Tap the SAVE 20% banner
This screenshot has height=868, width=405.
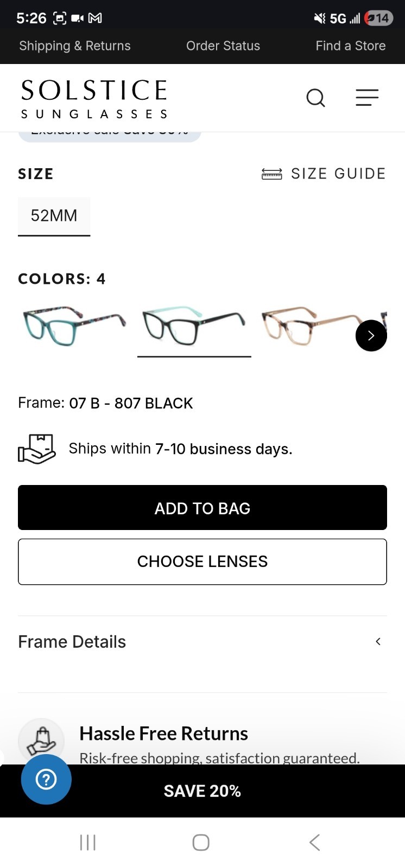pyautogui.click(x=202, y=790)
